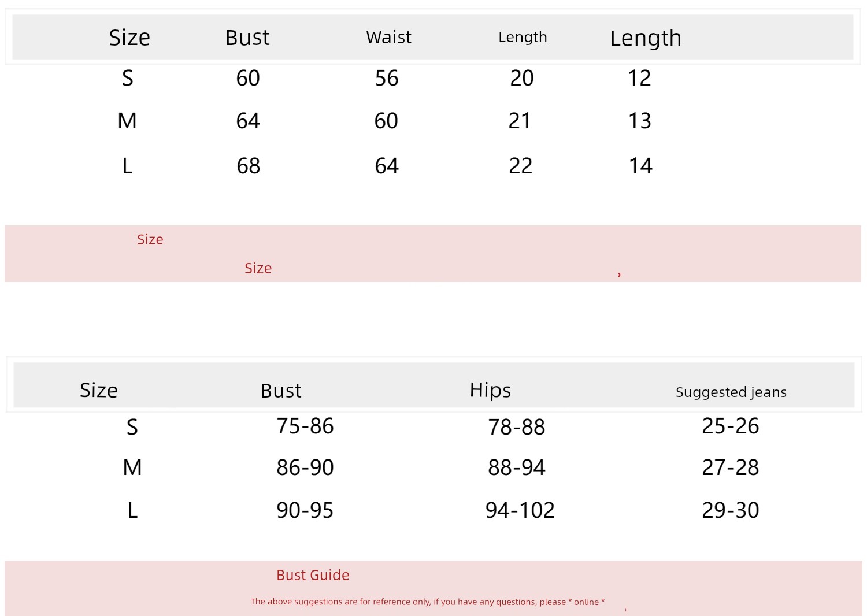Screen dimensions: 867x616
Task: Click Size header of bottom table
Action: 99,391
